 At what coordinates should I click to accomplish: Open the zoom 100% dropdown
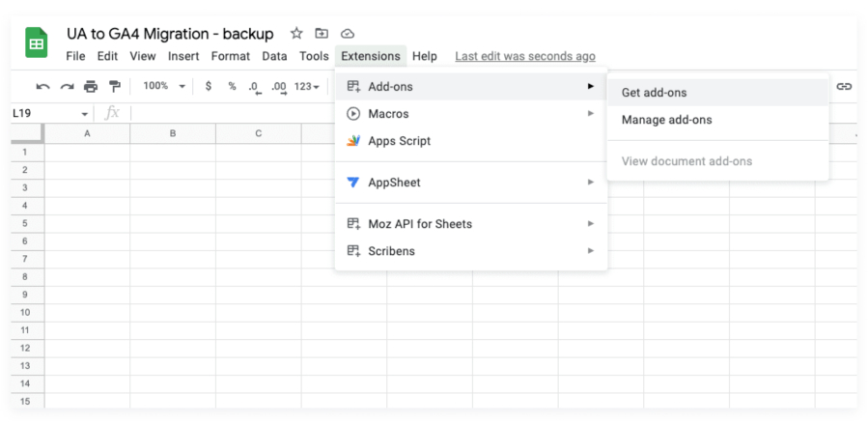[164, 86]
